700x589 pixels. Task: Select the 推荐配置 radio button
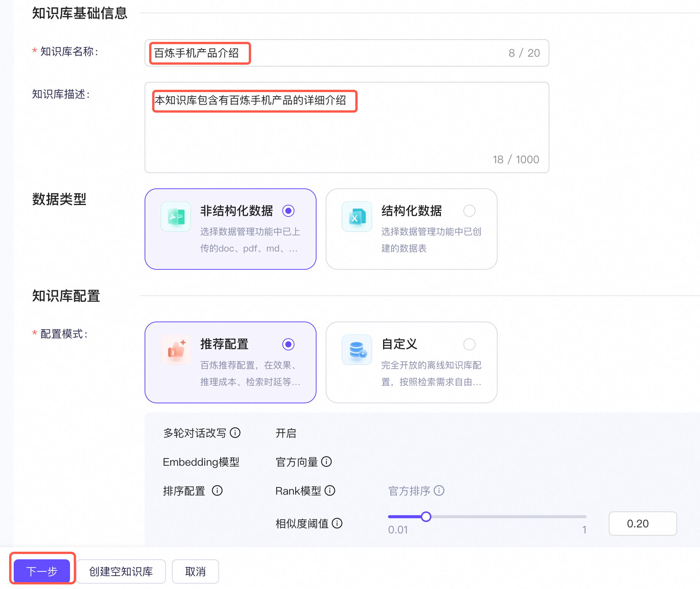[x=288, y=344]
